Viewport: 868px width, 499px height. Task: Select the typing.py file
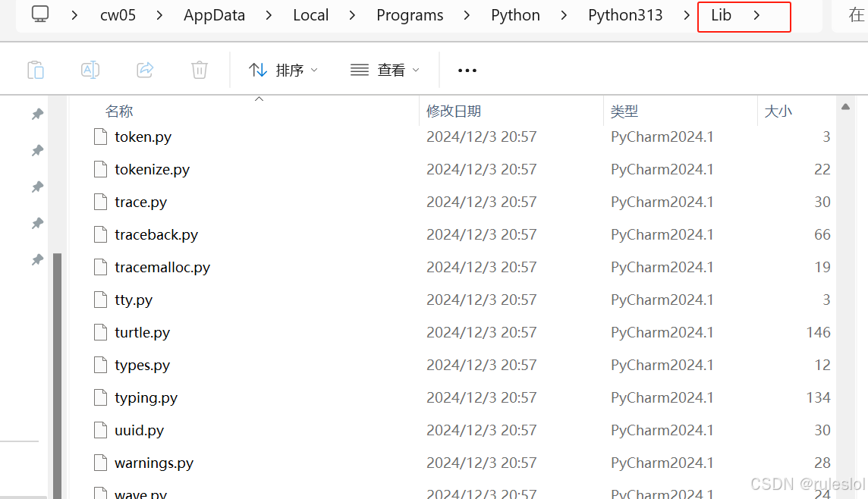146,397
